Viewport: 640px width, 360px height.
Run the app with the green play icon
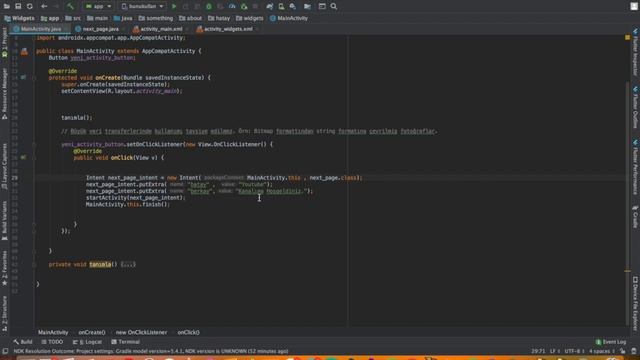pyautogui.click(x=174, y=6)
